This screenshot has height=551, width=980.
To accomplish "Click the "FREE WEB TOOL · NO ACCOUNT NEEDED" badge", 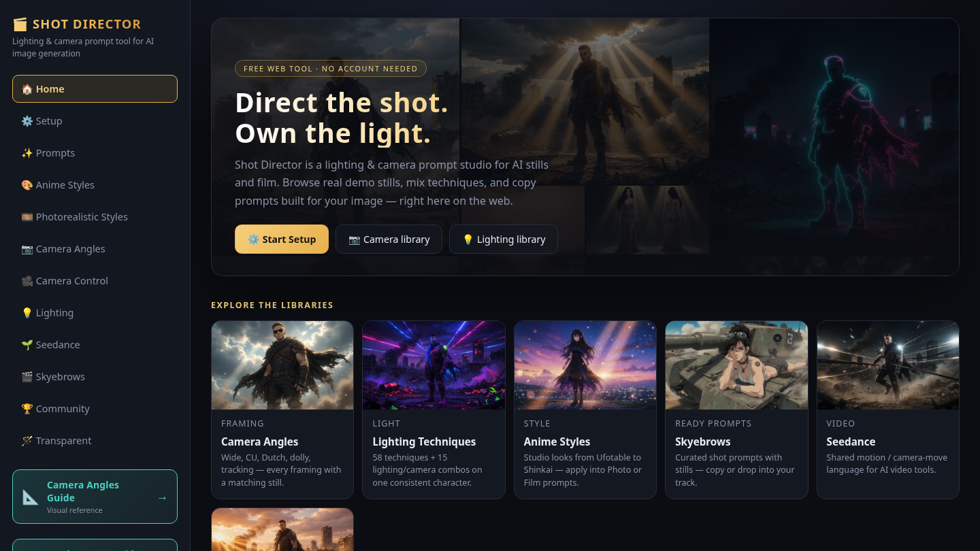I will [x=331, y=69].
